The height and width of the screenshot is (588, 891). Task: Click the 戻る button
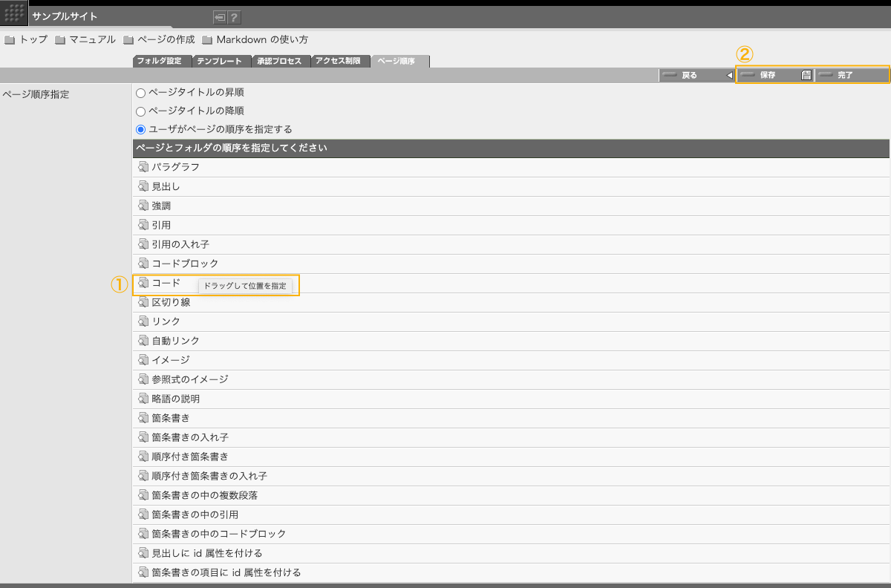coord(695,75)
